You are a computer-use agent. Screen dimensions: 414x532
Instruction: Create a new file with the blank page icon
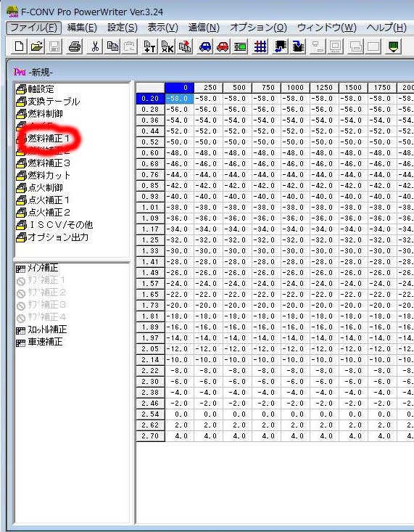(x=19, y=46)
